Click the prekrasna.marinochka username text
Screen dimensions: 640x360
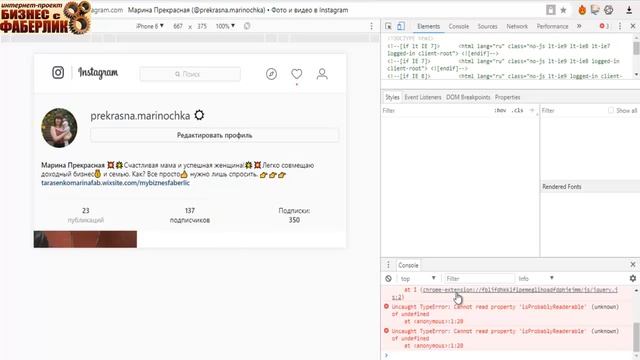(140, 116)
